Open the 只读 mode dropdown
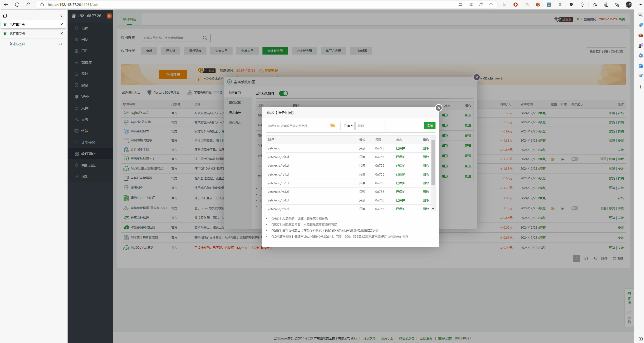Viewport: 644px width, 343px height. [347, 126]
